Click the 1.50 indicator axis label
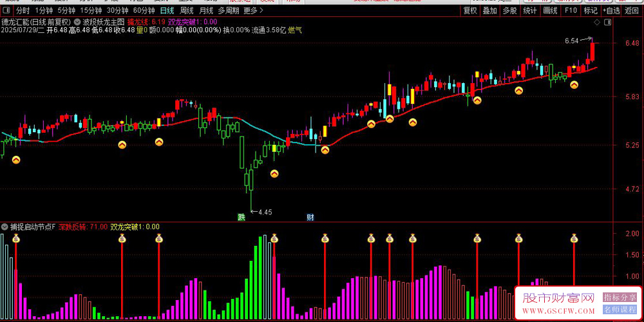Screen dimensions: 644x322 tap(631, 255)
